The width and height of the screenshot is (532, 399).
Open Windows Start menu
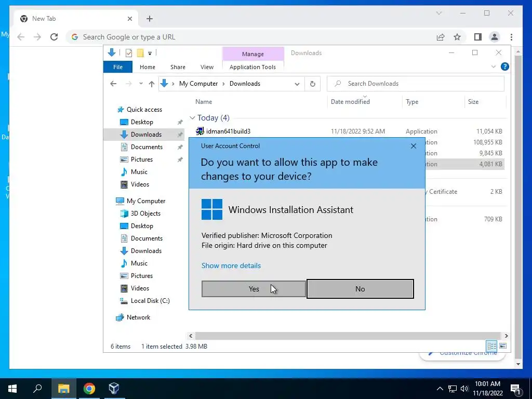coord(12,389)
